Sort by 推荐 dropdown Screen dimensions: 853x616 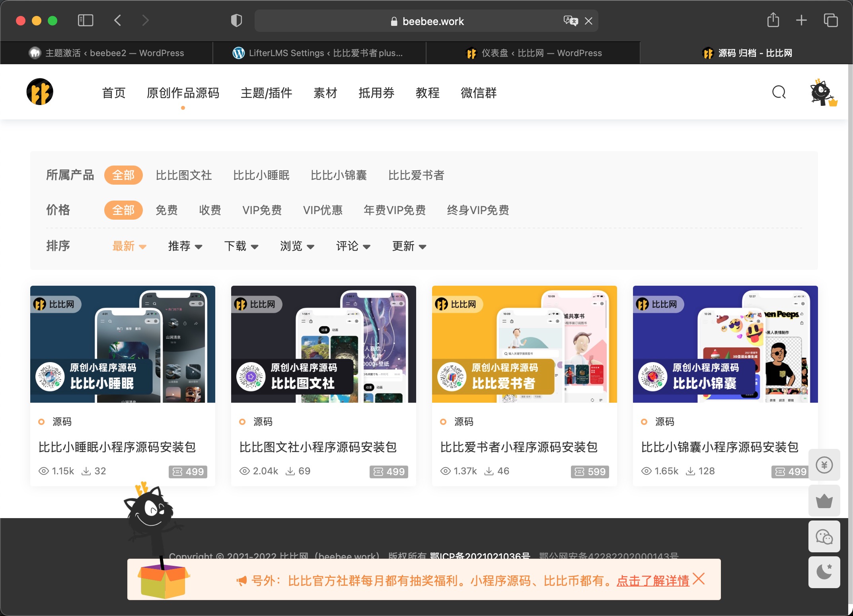(x=185, y=246)
